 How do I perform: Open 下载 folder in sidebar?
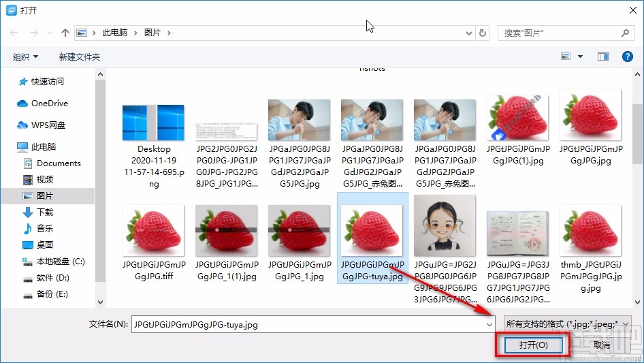coord(38,212)
